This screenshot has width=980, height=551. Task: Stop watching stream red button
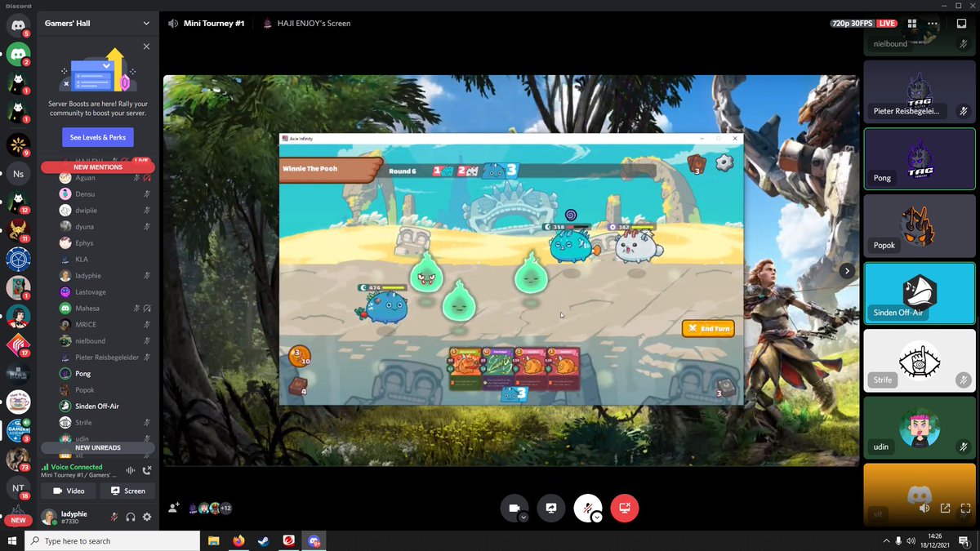(x=625, y=508)
